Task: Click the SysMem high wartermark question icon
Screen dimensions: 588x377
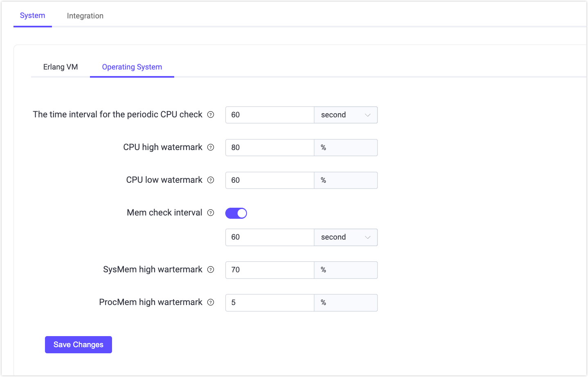Action: tap(211, 269)
